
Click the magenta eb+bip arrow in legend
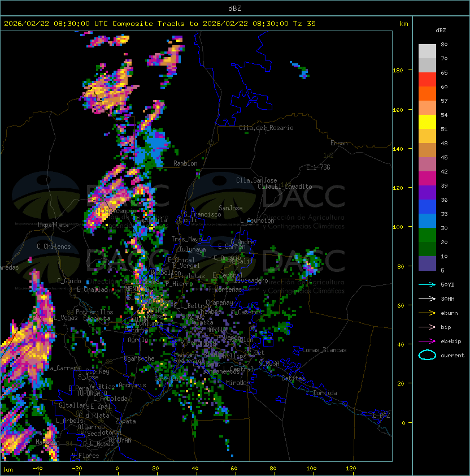427,341
